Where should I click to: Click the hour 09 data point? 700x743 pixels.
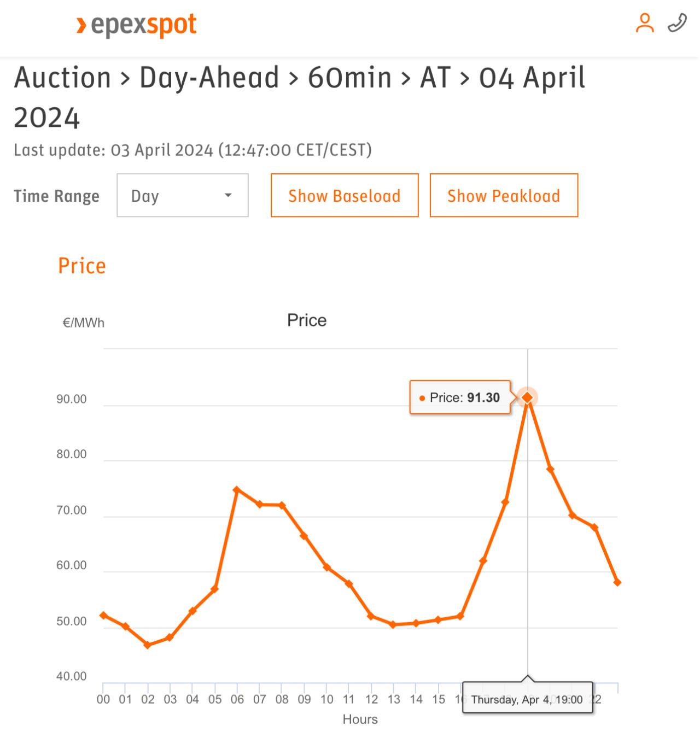[x=304, y=536]
